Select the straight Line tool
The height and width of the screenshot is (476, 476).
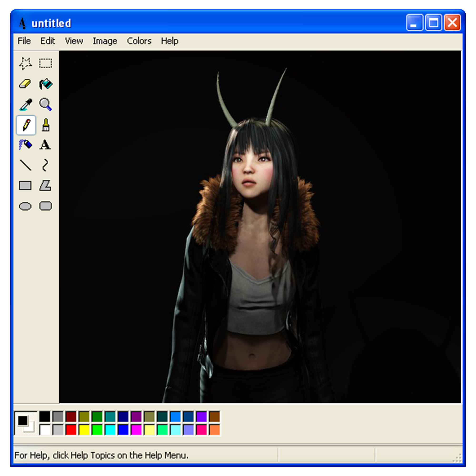[25, 165]
